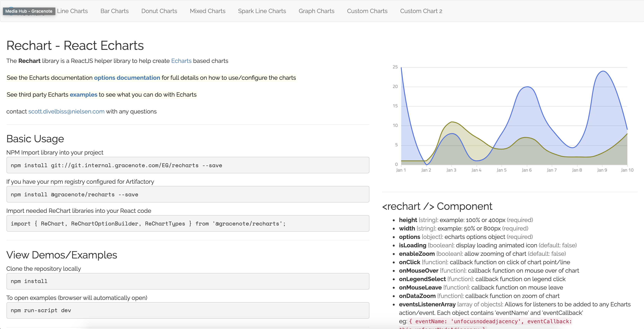
Task: Click the enableZoom property list item
Action: tap(482, 254)
